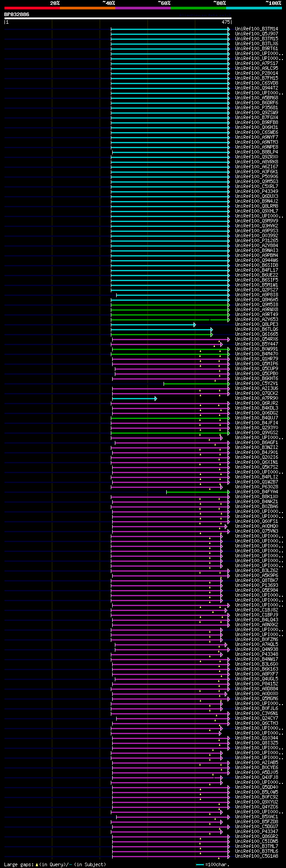This screenshot has height=868, width=286.
Task: Click the query end position 475 label
Action: point(225,22)
